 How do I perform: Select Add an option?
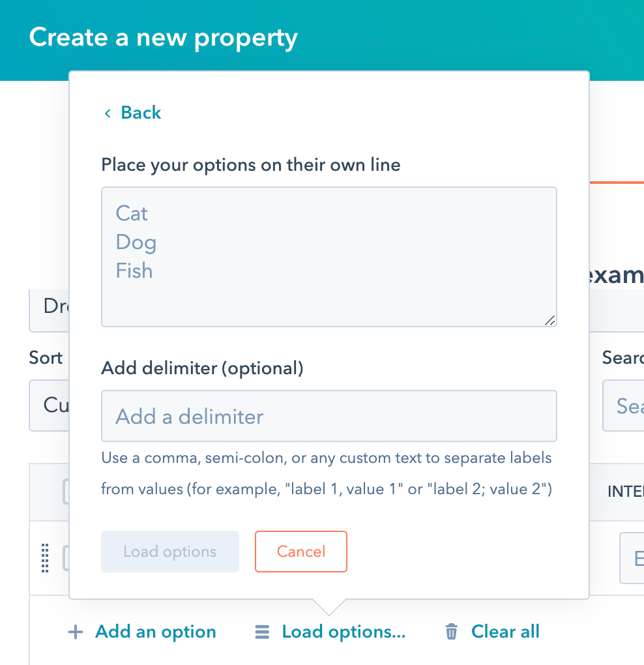(x=155, y=631)
